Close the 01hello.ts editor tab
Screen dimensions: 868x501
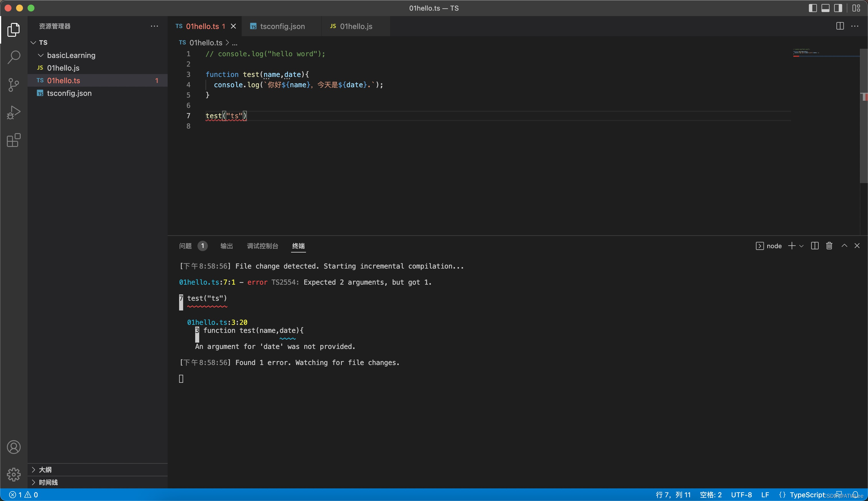click(233, 26)
